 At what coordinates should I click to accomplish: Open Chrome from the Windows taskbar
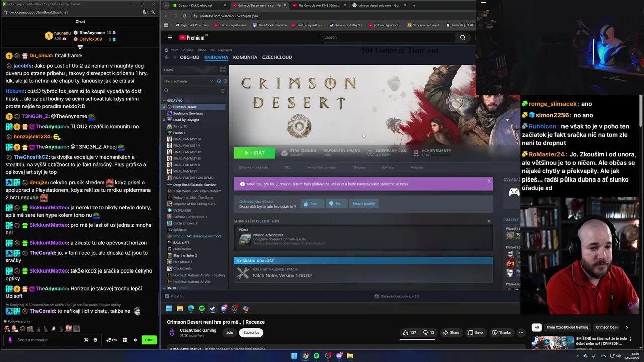click(305, 356)
